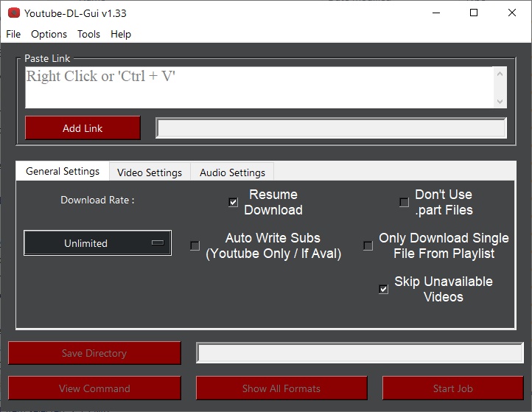This screenshot has width=532, height=412.
Task: Switch to the Video Settings tab
Action: 150,172
